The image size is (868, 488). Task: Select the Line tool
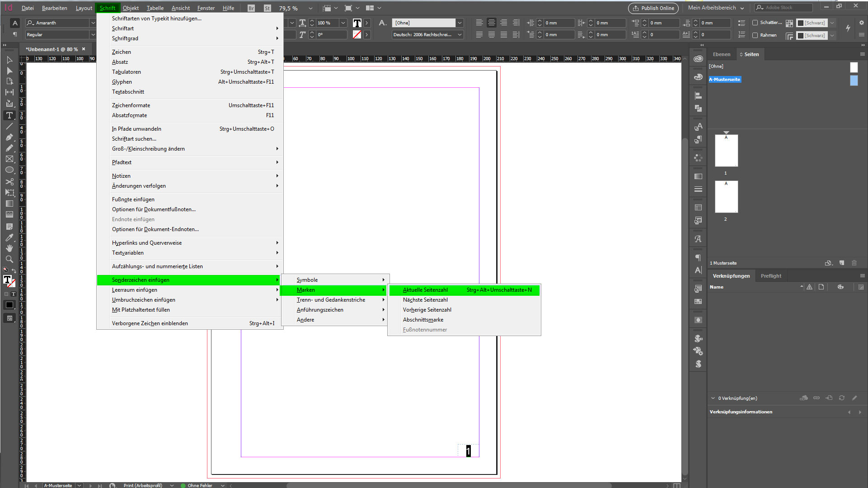coord(9,126)
